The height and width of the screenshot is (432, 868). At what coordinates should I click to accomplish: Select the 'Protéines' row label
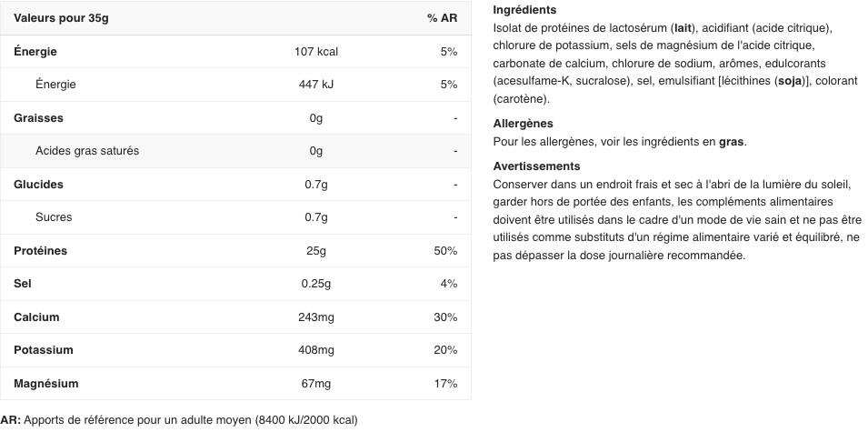40,251
